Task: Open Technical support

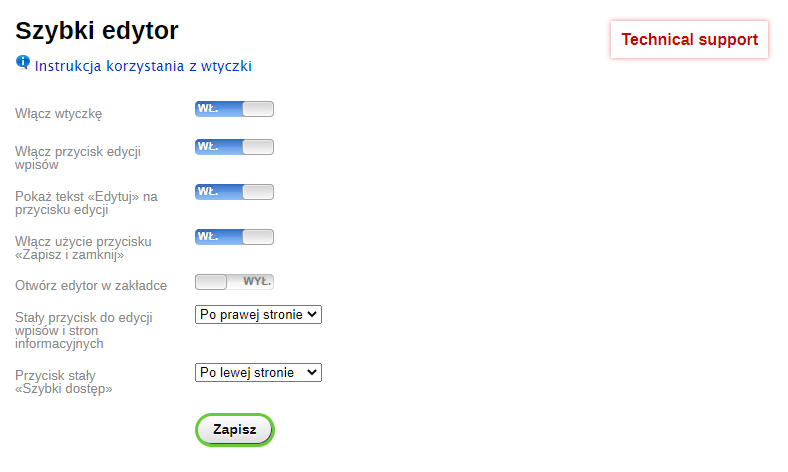Action: click(x=689, y=40)
